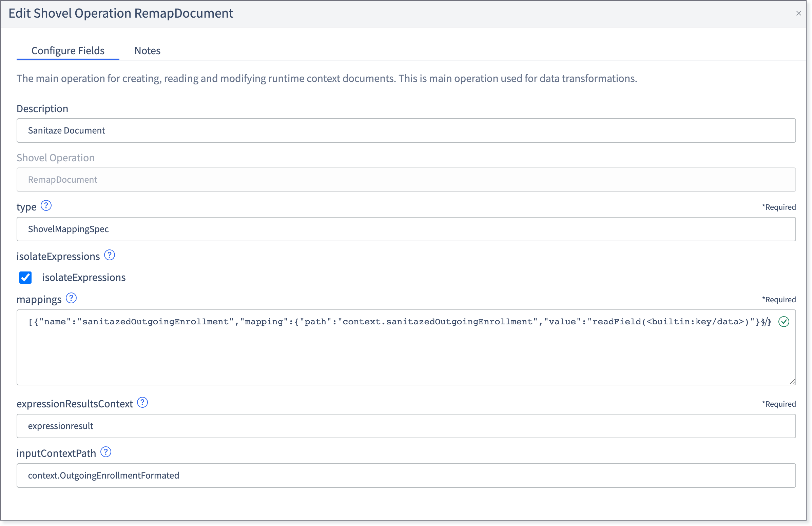The image size is (812, 526).
Task: Close the Edit Shovel Operation dialog
Action: click(x=799, y=13)
